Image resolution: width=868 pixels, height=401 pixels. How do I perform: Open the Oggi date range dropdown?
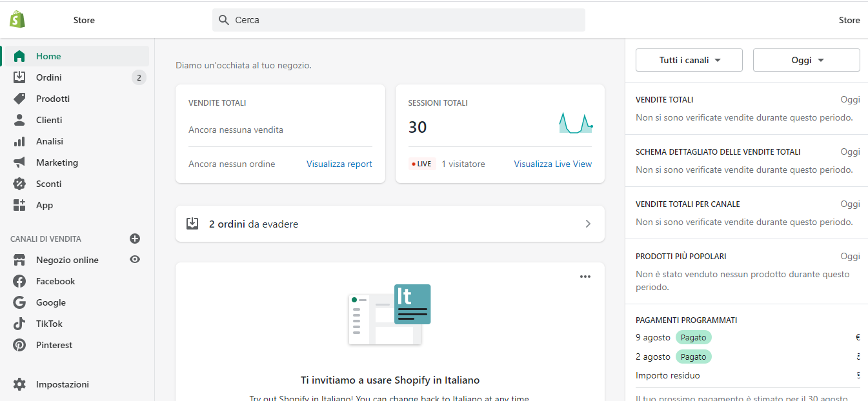tap(807, 60)
